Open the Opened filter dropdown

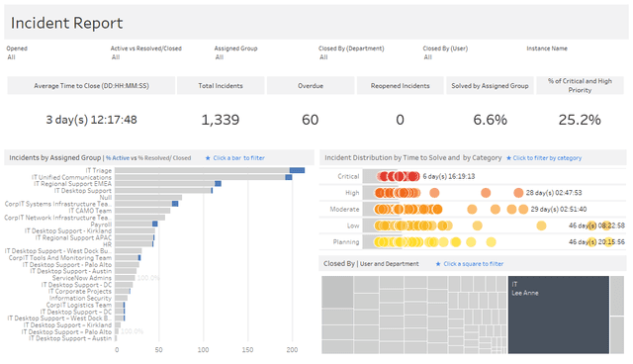pyautogui.click(x=52, y=57)
